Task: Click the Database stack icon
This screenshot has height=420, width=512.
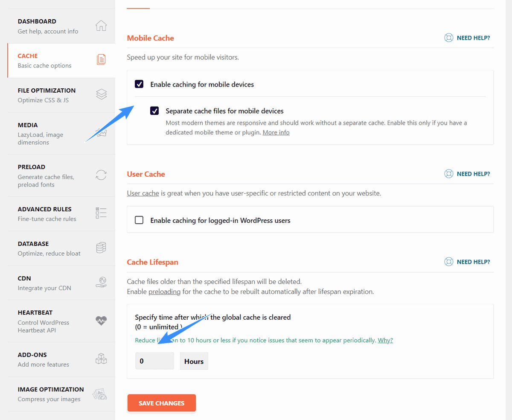Action: point(101,248)
